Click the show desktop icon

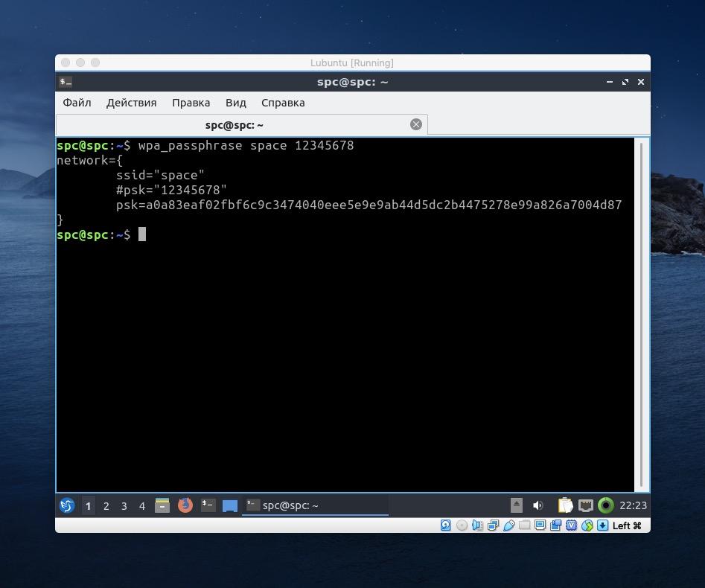pyautogui.click(x=230, y=505)
